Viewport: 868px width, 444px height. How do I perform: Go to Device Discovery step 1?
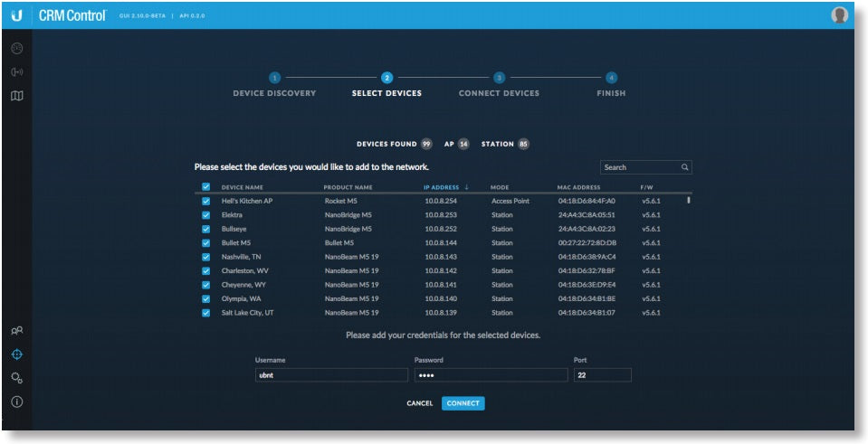point(274,78)
